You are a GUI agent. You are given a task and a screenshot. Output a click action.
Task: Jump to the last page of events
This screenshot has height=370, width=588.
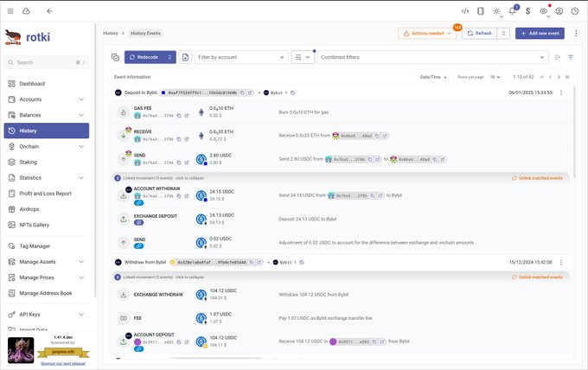coord(567,77)
